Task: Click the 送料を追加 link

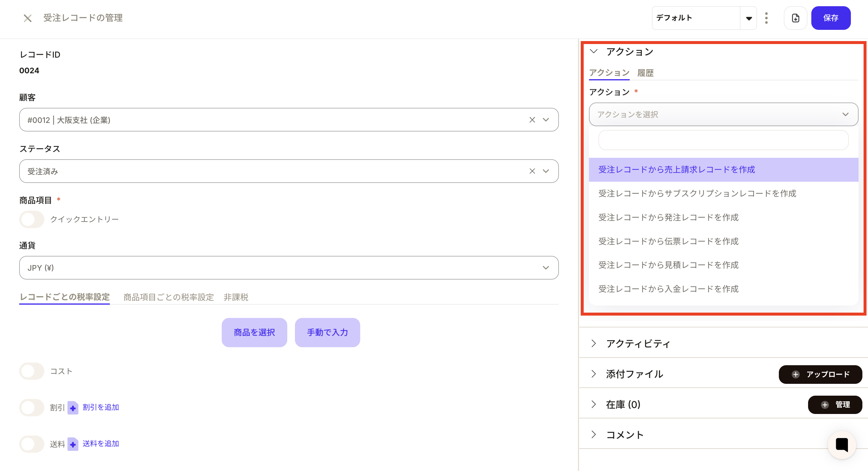Action: point(100,444)
